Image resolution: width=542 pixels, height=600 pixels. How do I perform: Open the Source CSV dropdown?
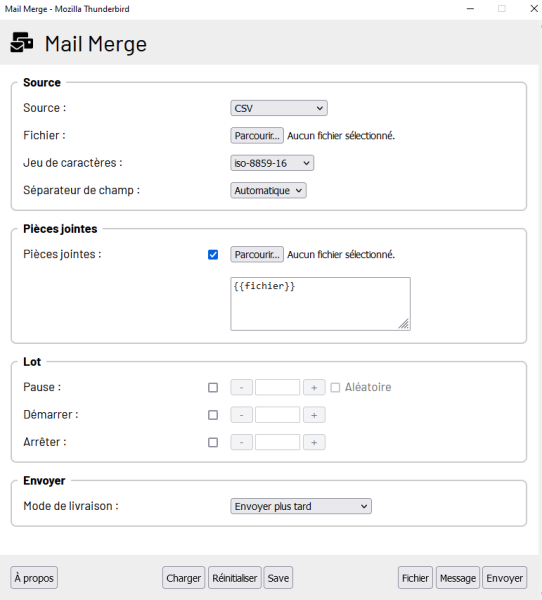279,108
